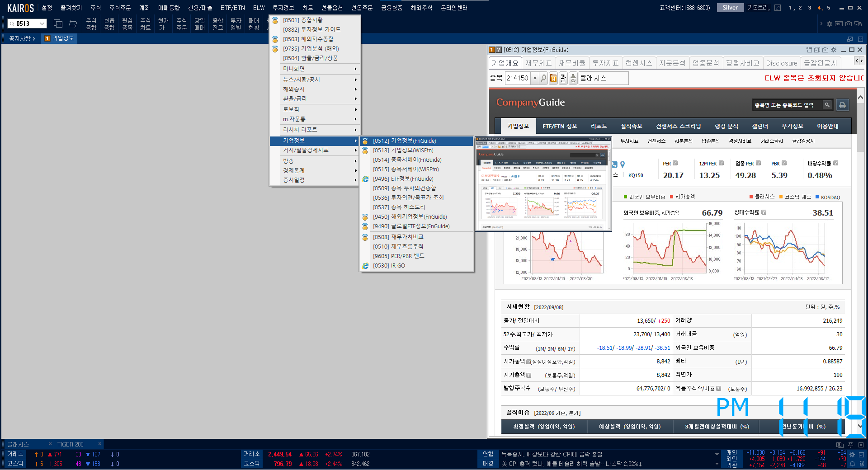Screen dimensions: 868x470
Task: Click the chain-link S icon bottom right
Action: pos(861,464)
